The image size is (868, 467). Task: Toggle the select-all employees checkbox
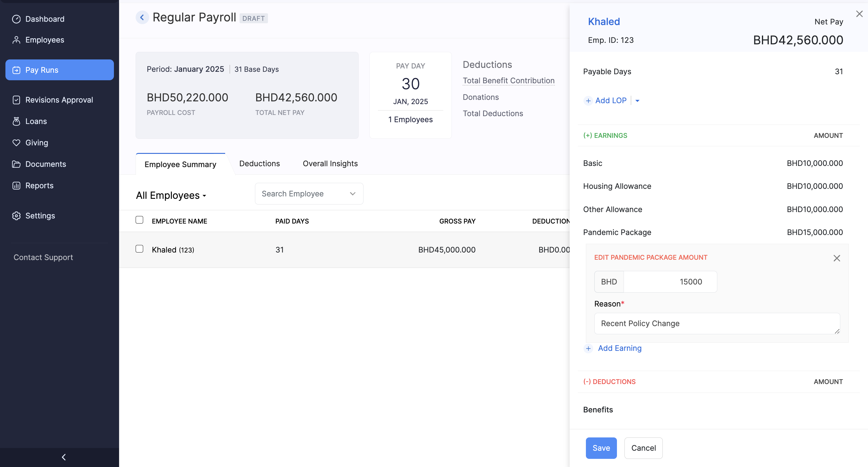point(139,220)
